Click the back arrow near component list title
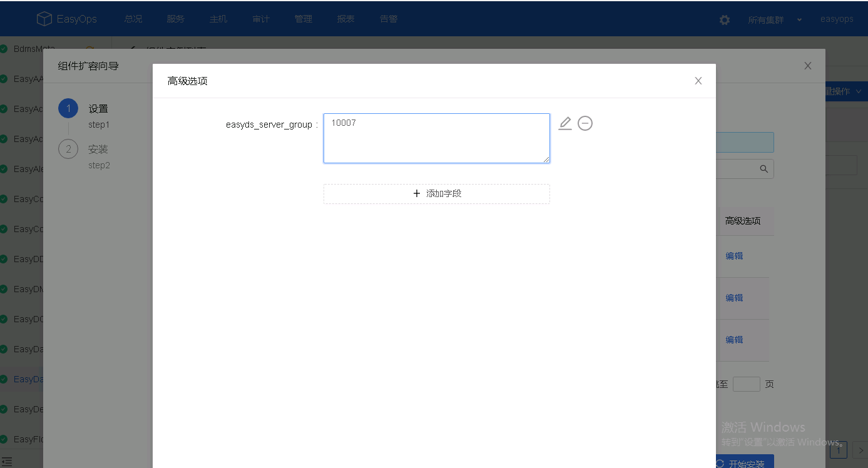This screenshot has height=468, width=868. 132,49
